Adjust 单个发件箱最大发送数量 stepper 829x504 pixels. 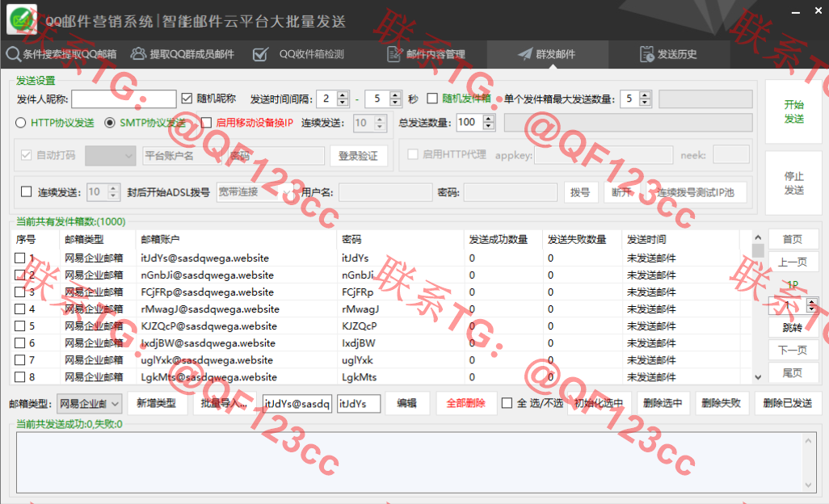(645, 99)
